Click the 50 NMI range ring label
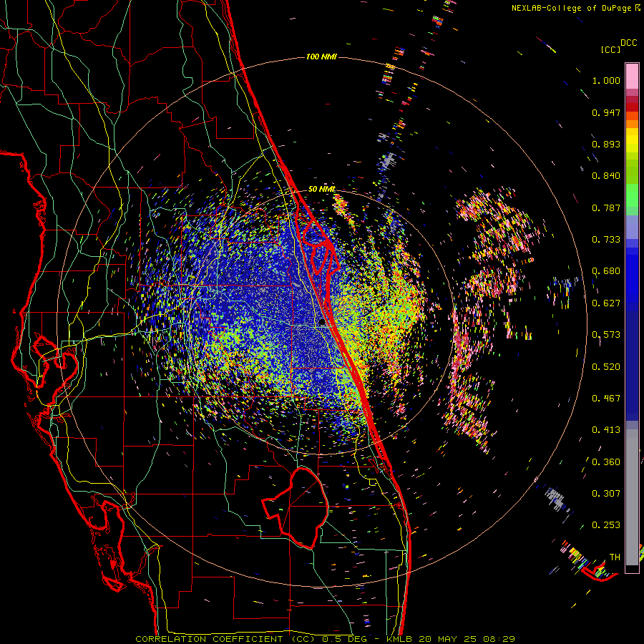 click(321, 190)
